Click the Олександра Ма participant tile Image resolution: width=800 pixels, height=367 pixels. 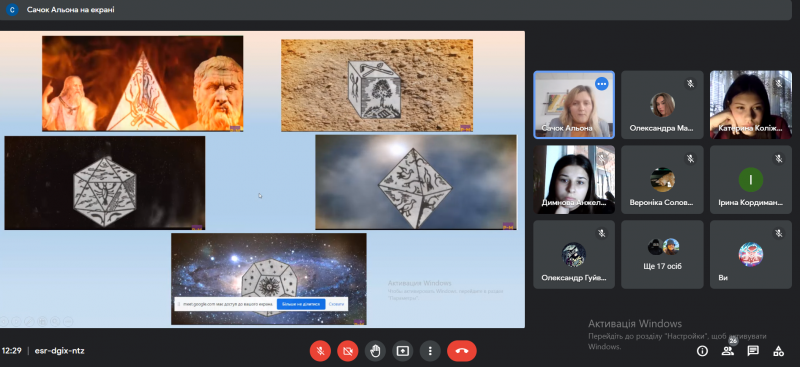pyautogui.click(x=662, y=105)
